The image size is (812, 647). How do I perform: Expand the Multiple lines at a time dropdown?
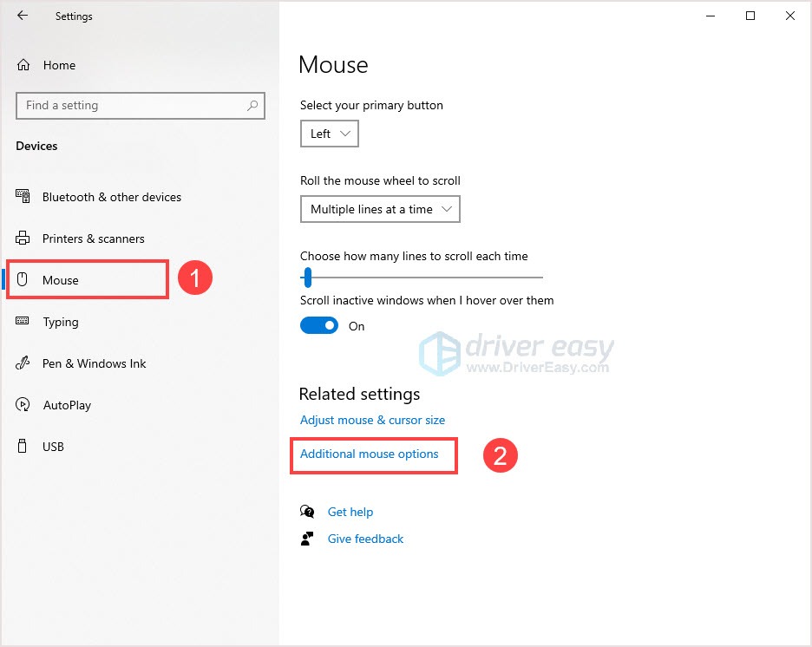380,209
